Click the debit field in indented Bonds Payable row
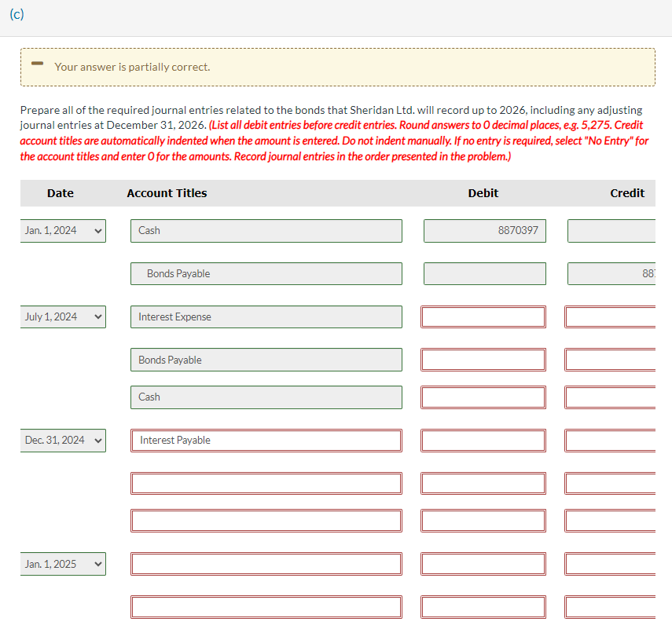This screenshot has height=622, width=672. pos(485,274)
